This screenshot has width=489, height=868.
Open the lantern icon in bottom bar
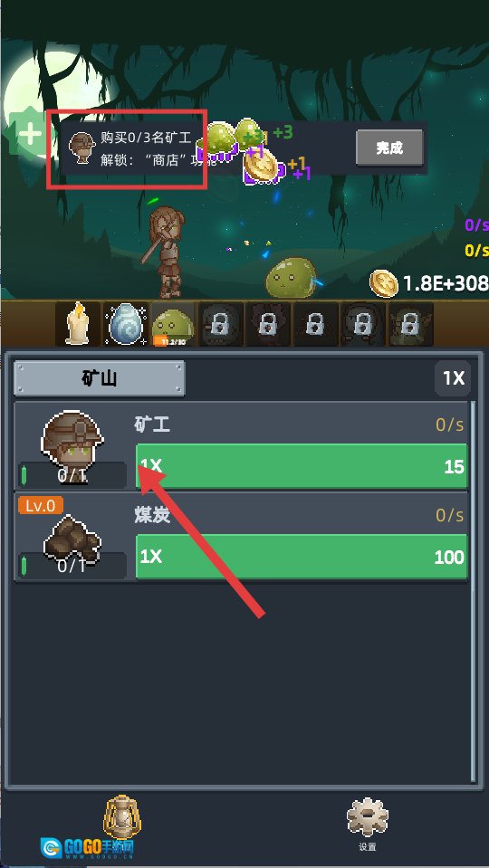coord(123,816)
